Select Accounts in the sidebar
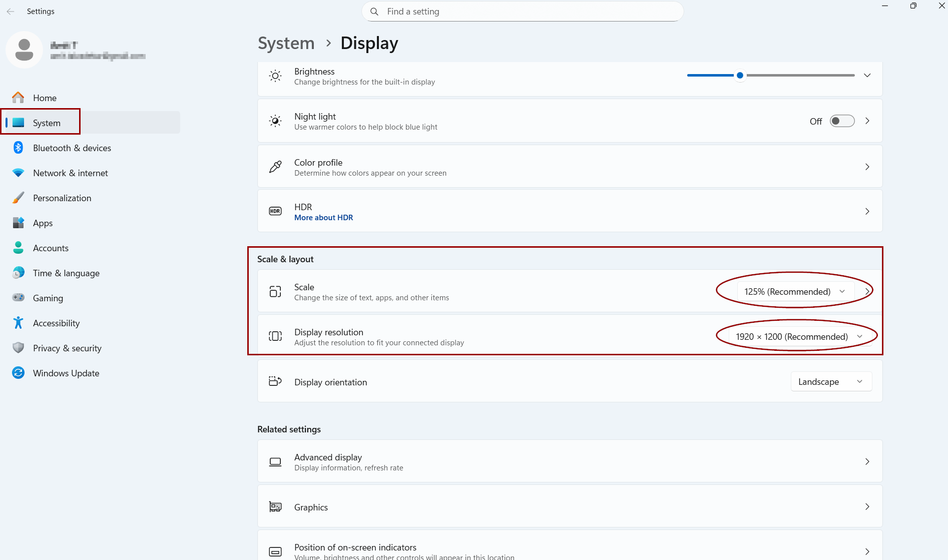This screenshot has height=560, width=948. click(51, 248)
